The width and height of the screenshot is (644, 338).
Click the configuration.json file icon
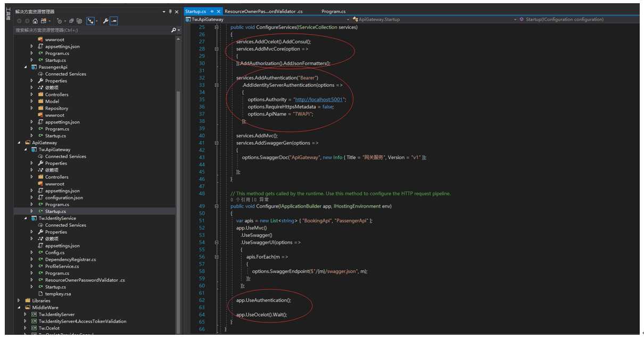[x=40, y=197]
